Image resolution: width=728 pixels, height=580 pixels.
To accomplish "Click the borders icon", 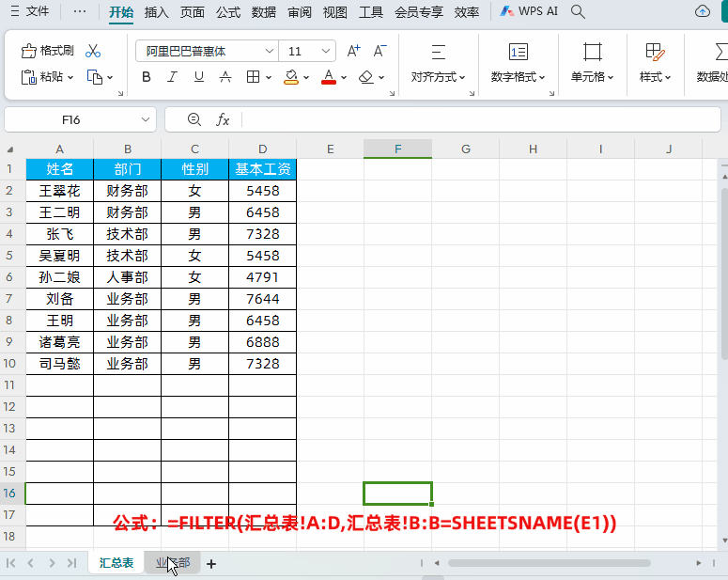I will pos(253,77).
